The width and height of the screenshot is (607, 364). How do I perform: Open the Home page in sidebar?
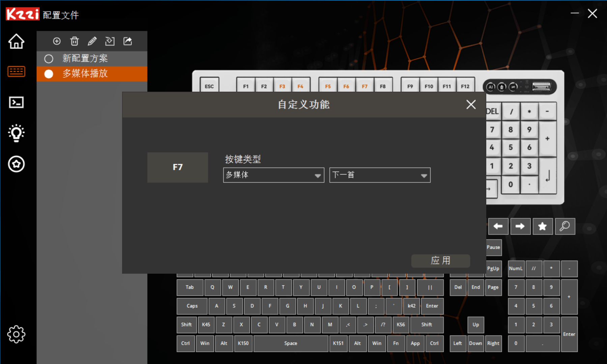(16, 41)
